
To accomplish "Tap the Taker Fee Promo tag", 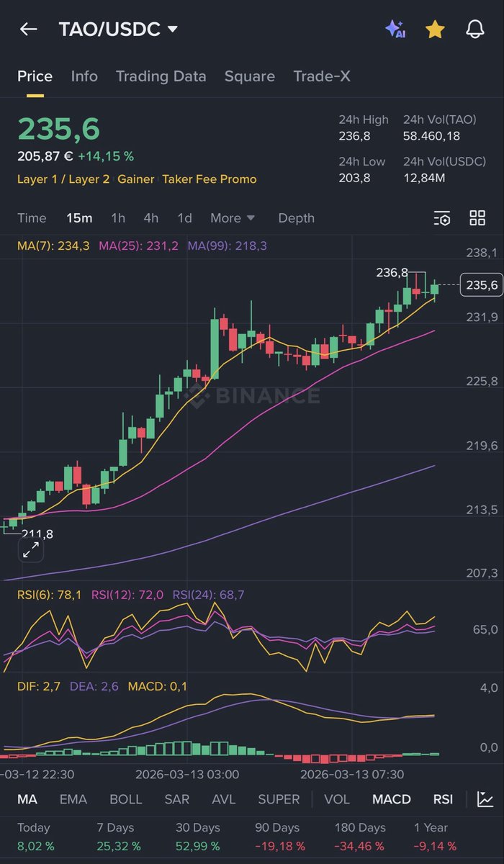I will pos(210,179).
